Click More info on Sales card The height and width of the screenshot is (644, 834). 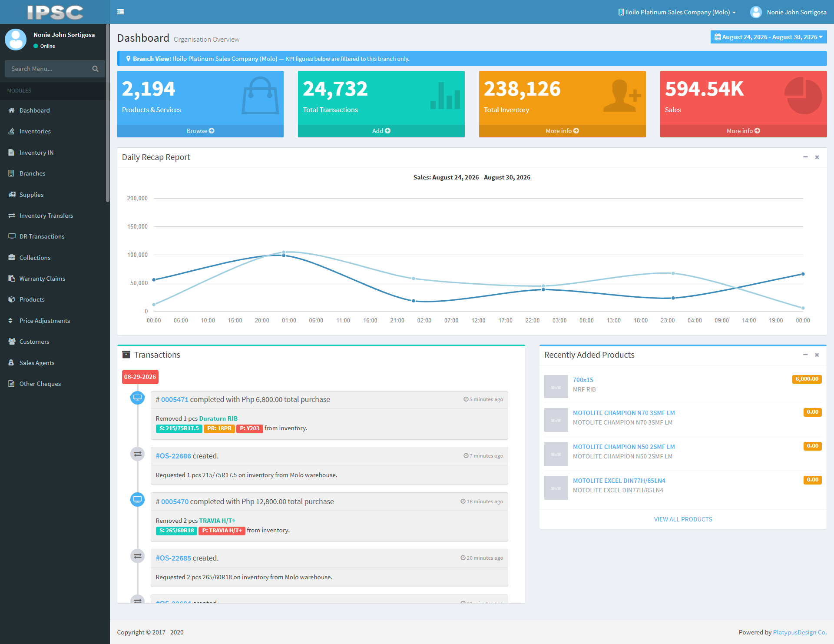tap(743, 131)
